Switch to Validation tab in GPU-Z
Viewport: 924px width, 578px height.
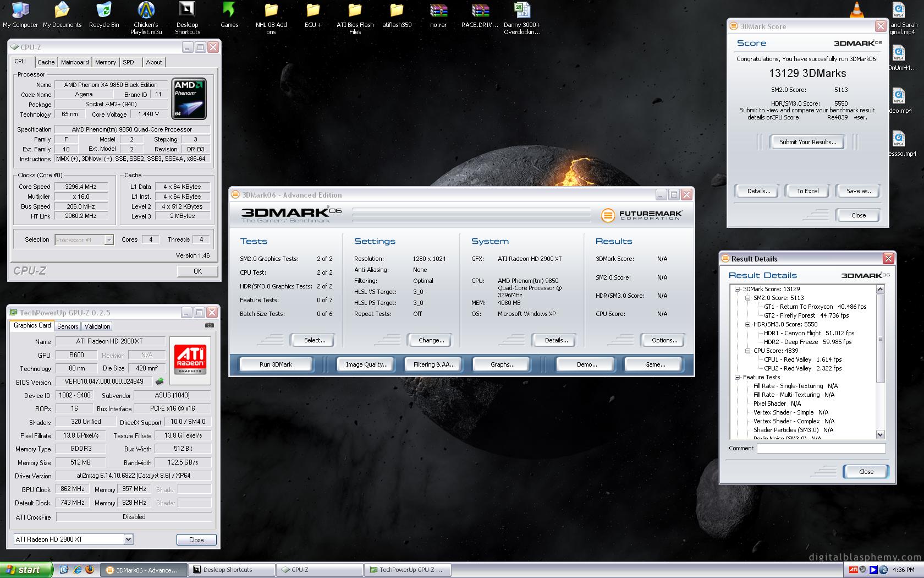click(x=97, y=326)
